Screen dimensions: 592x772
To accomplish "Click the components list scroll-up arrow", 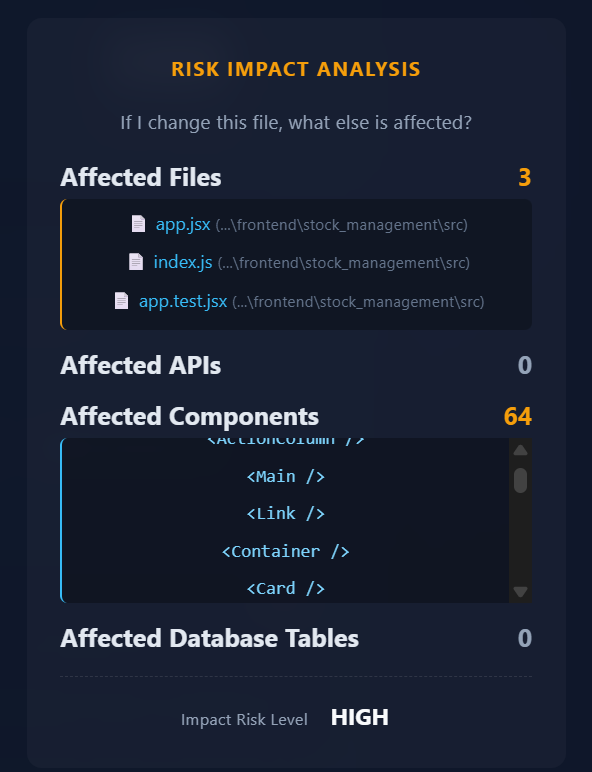I will click(x=520, y=450).
